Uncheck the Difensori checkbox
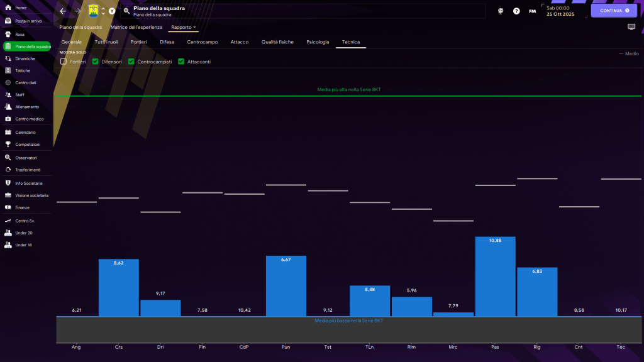 96,62
